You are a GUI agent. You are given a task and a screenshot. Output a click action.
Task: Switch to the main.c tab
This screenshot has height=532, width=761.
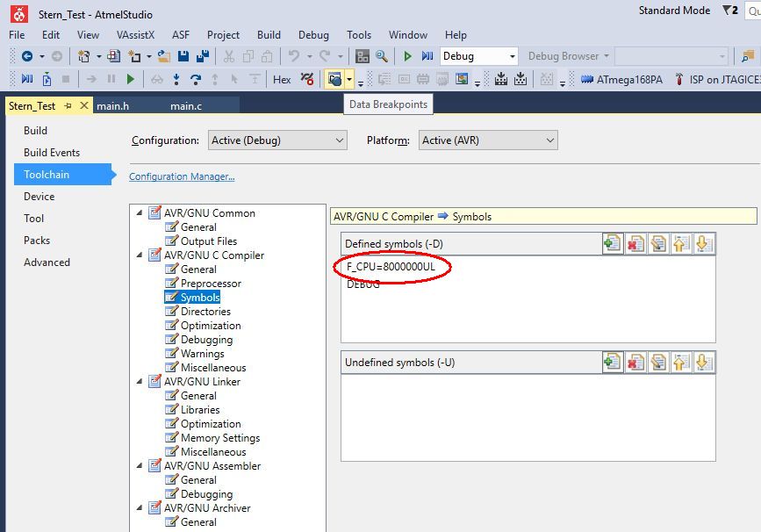pos(186,106)
